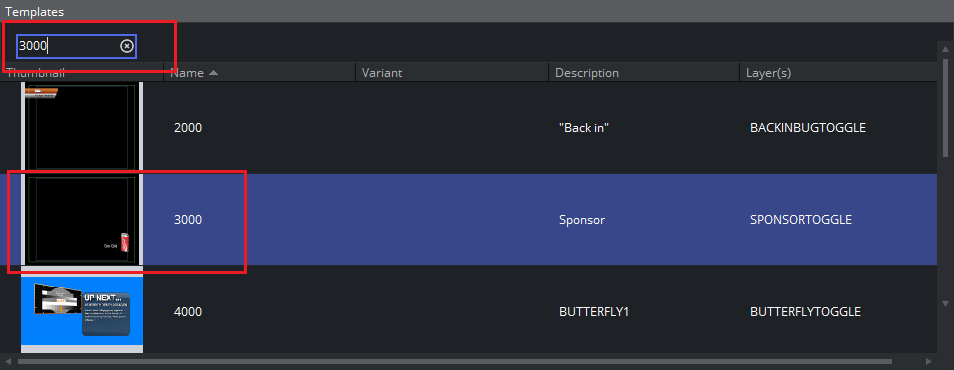Click the "Back in" description cell
954x370 pixels.
584,128
